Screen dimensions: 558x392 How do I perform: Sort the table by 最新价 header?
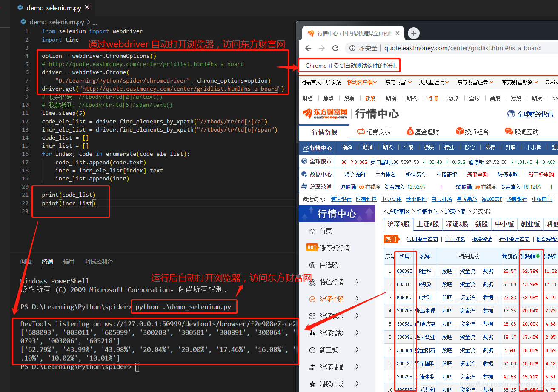tap(509, 256)
